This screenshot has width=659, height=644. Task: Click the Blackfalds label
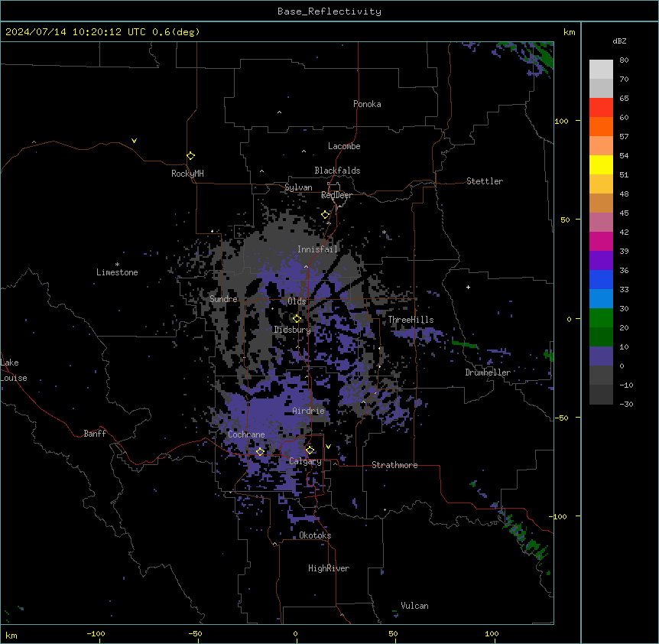point(337,171)
